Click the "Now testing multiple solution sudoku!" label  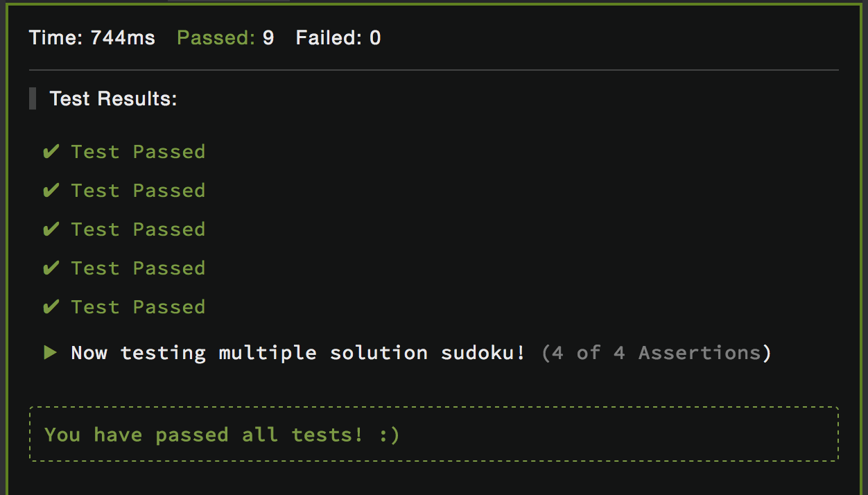pos(298,353)
